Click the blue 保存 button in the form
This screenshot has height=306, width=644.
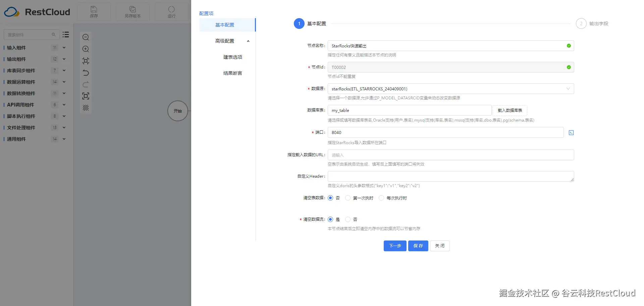click(x=418, y=246)
